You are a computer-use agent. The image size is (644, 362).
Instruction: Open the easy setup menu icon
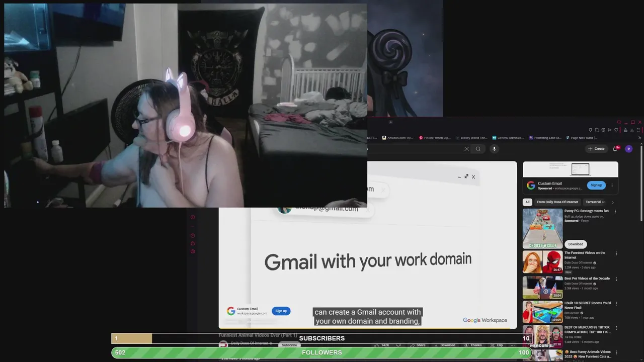click(x=638, y=130)
